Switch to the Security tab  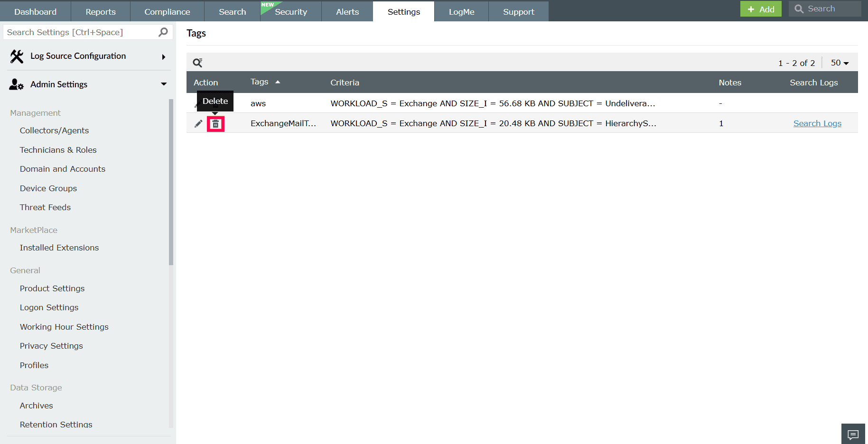(291, 11)
